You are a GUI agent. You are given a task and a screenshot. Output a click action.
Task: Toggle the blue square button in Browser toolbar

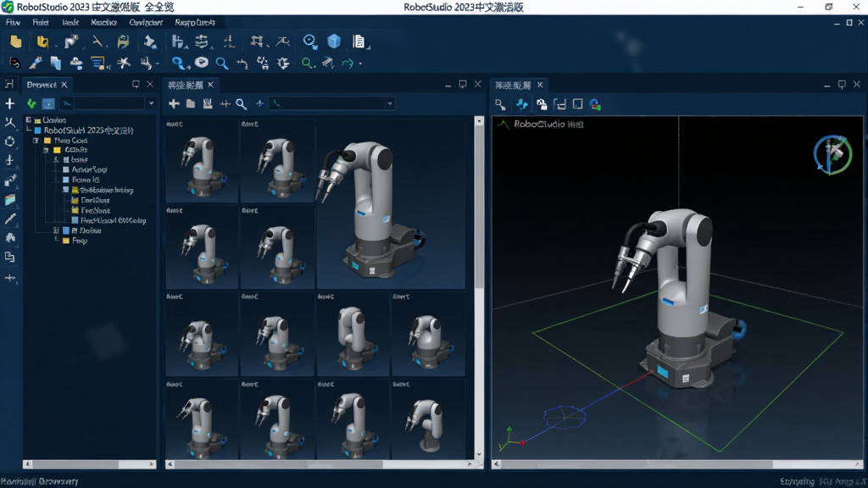[x=48, y=103]
